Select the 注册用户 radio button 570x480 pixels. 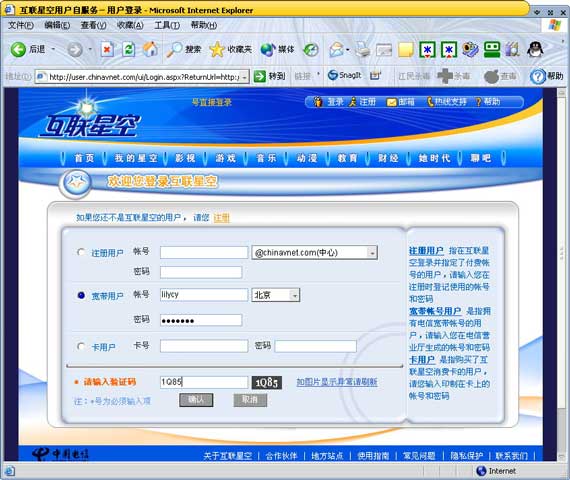(x=81, y=252)
